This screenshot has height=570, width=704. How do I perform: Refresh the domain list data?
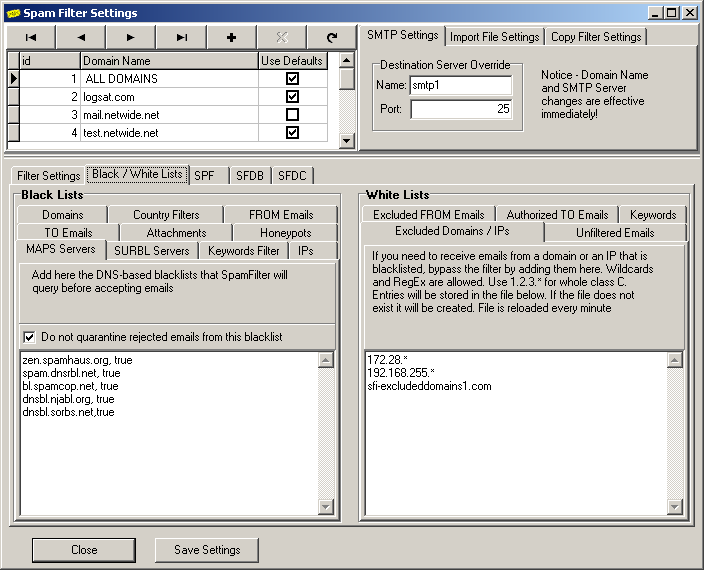pos(331,37)
